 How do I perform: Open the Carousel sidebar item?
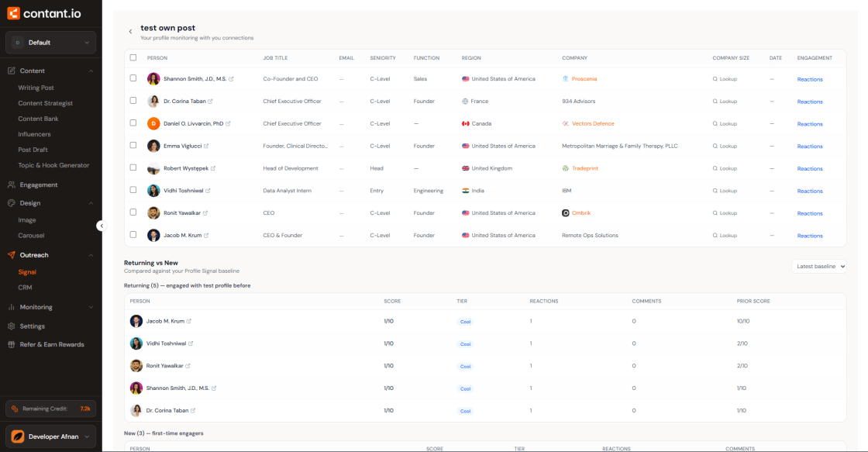coord(31,236)
